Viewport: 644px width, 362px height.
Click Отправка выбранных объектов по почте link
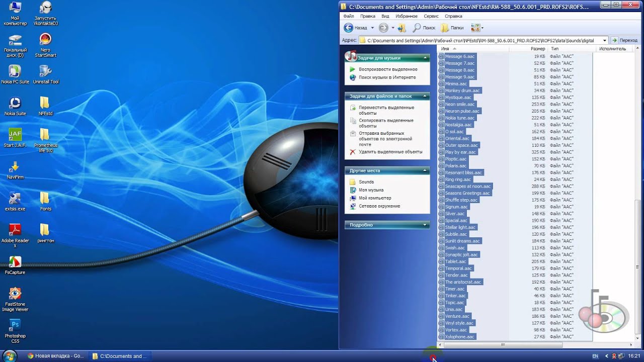pyautogui.click(x=385, y=139)
